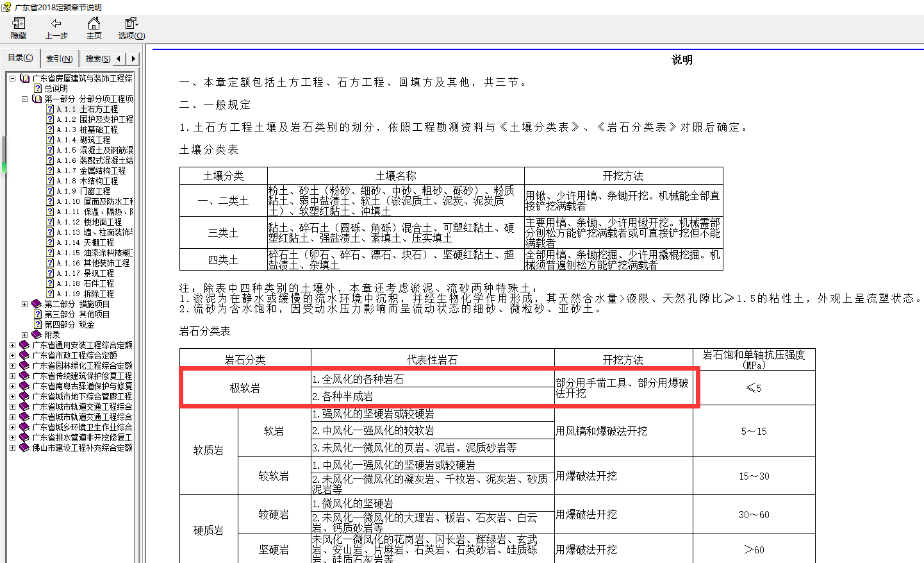The image size is (924, 563).
Task: Open the A.1.18 石作工程 topic
Action: 85,283
